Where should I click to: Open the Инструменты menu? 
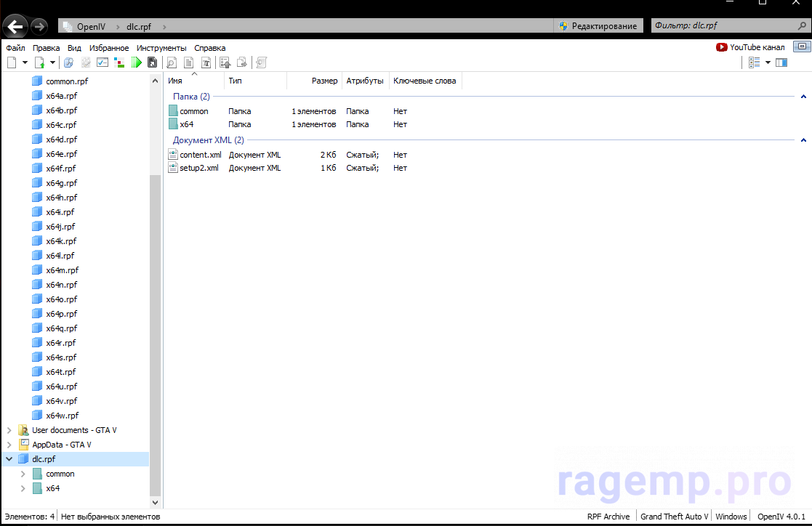(161, 48)
